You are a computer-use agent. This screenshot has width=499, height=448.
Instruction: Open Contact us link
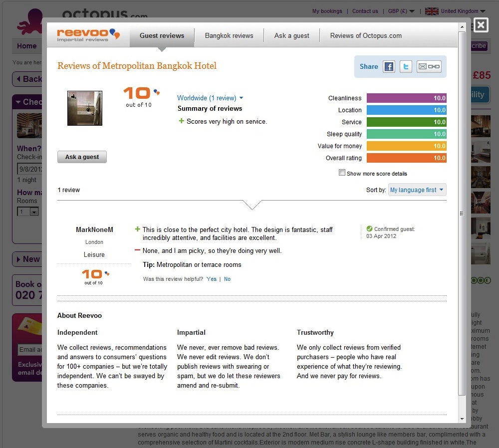pyautogui.click(x=365, y=11)
